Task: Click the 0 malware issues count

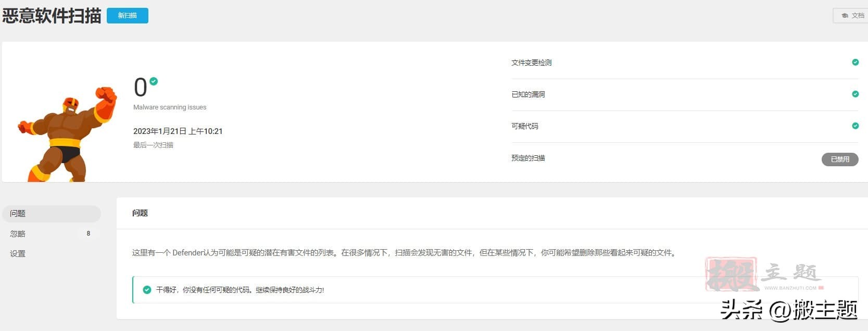Action: pos(140,88)
